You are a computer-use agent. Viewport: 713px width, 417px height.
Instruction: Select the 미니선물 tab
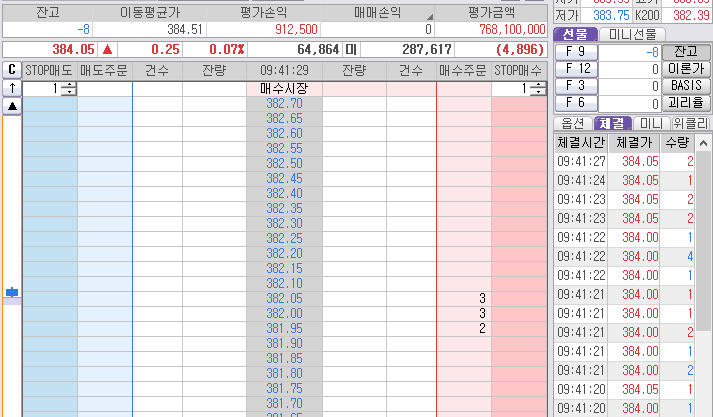click(x=633, y=34)
